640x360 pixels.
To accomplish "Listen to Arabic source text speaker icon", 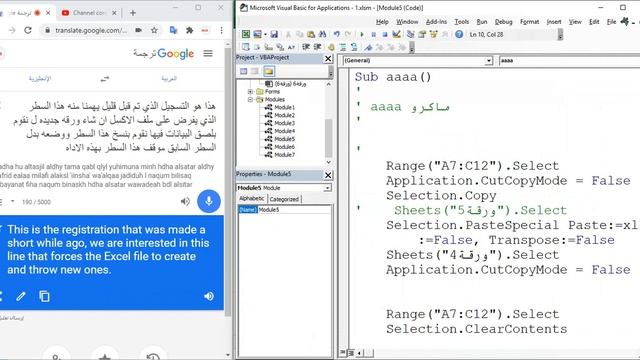I will coord(185,201).
